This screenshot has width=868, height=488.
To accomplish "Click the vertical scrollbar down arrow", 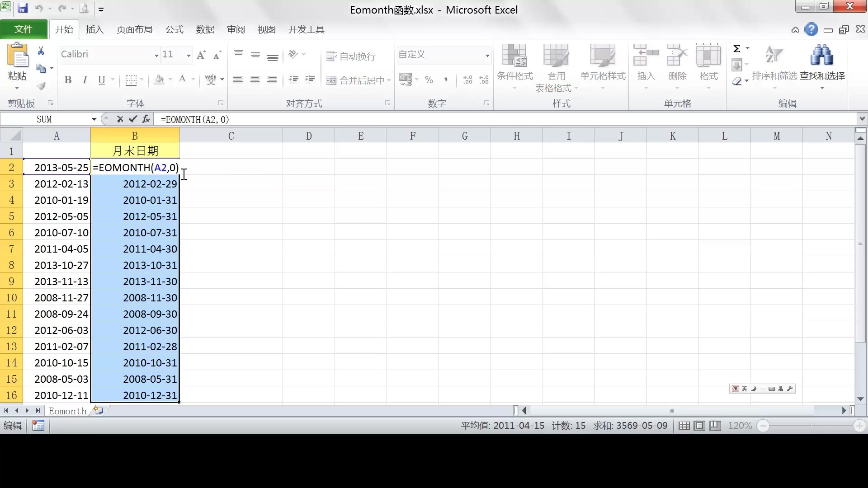I will point(860,399).
